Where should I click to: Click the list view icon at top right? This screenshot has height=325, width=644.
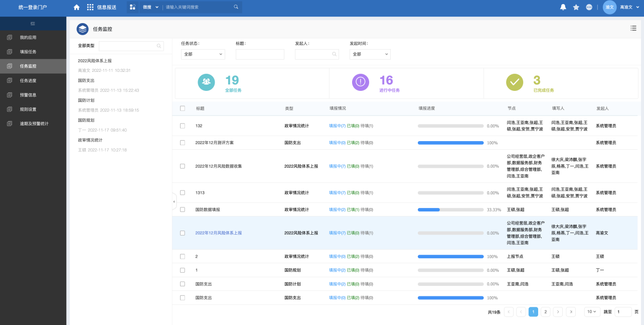click(x=633, y=28)
